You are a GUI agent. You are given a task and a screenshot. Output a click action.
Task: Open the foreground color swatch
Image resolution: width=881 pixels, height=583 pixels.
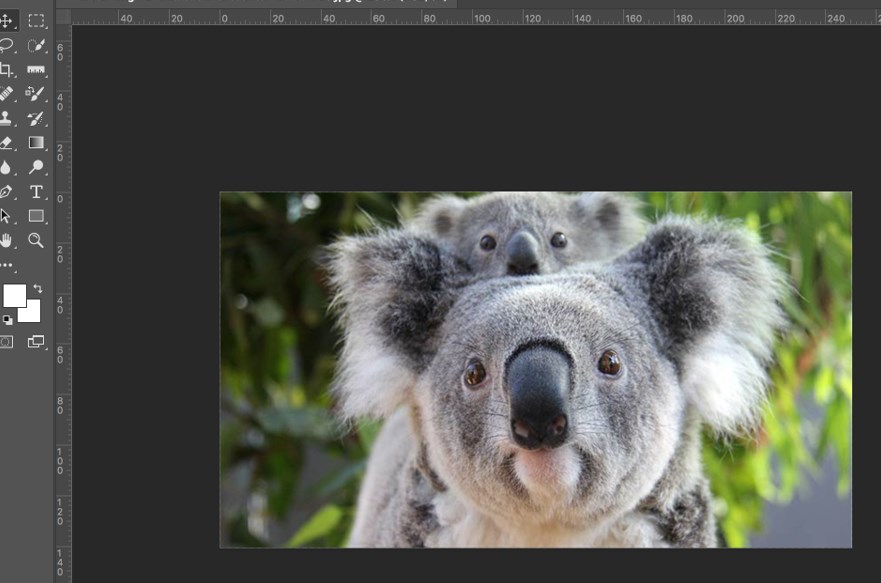point(13,295)
